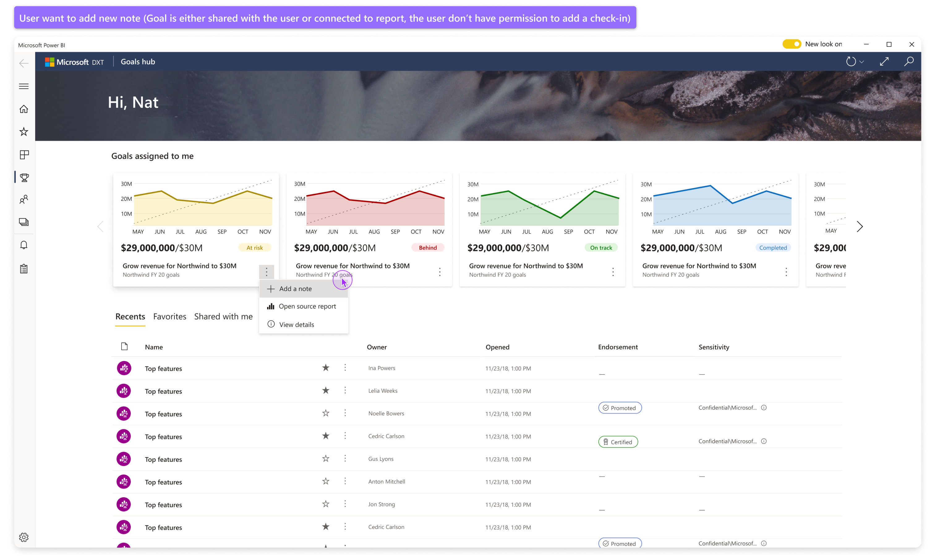The width and height of the screenshot is (935, 560).
Task: Open the dashboards grid icon in sidebar
Action: tap(24, 154)
